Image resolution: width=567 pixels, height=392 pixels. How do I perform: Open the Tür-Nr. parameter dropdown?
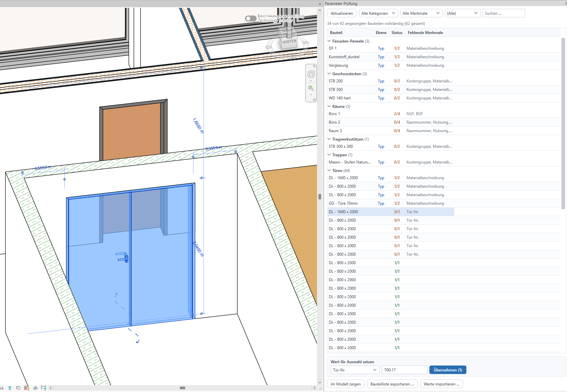[x=355, y=370]
